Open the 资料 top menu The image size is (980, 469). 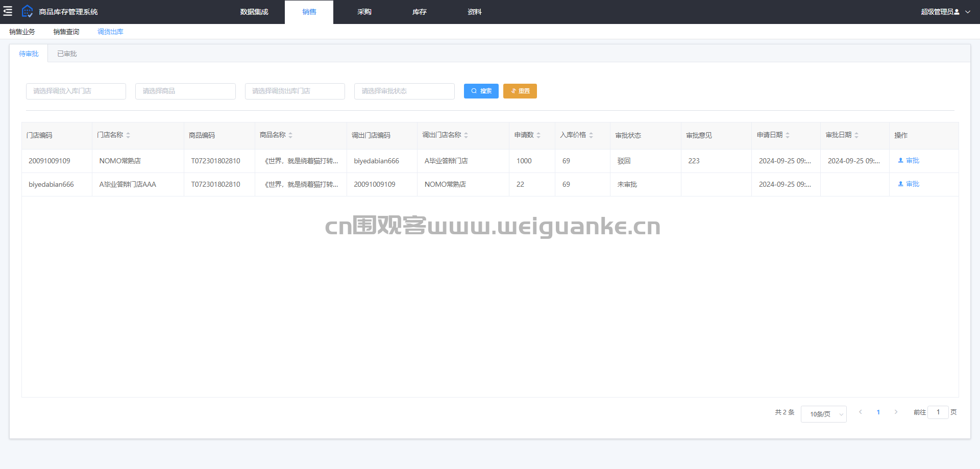tap(475, 12)
